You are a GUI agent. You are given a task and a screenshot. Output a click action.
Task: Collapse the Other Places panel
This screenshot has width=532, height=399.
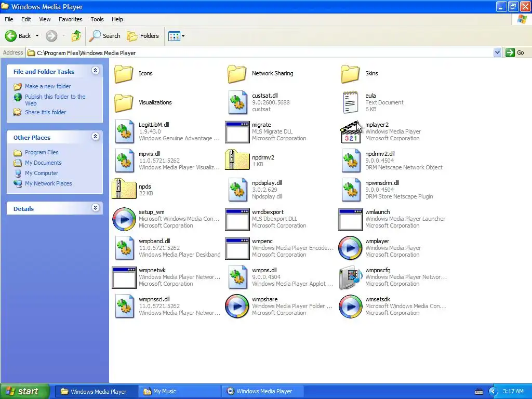(96, 137)
